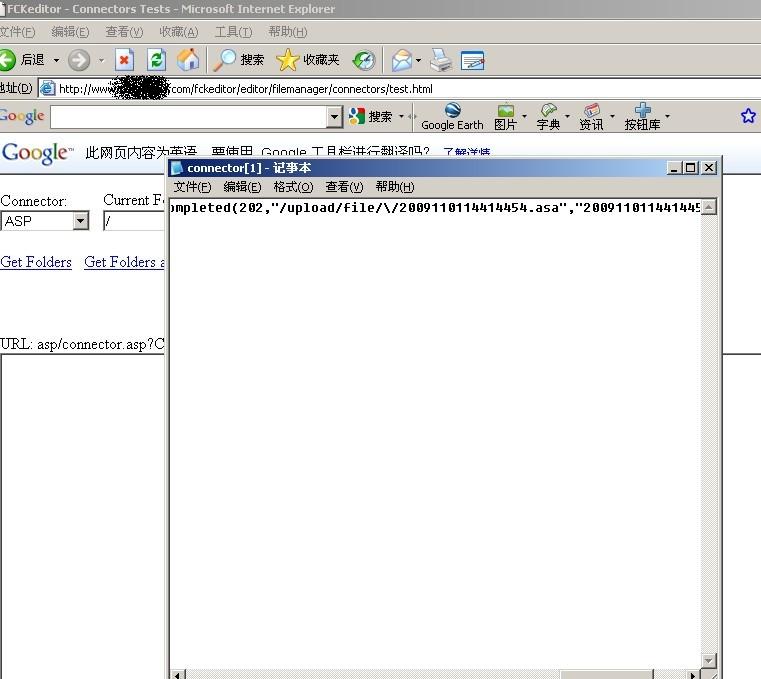Image resolution: width=761 pixels, height=679 pixels.
Task: Open IE Search magnifier button
Action: 238,60
